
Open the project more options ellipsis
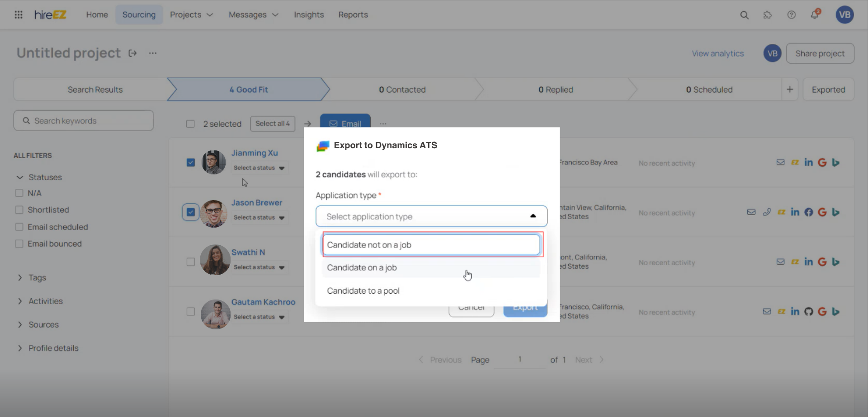153,53
